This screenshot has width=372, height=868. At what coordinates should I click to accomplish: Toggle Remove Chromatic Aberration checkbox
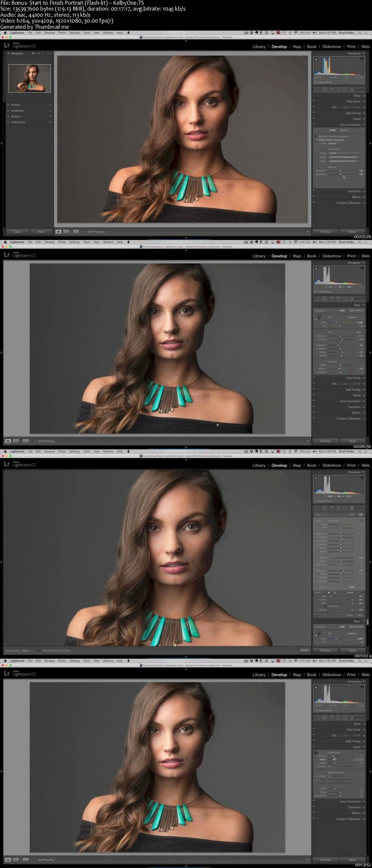coord(316,136)
